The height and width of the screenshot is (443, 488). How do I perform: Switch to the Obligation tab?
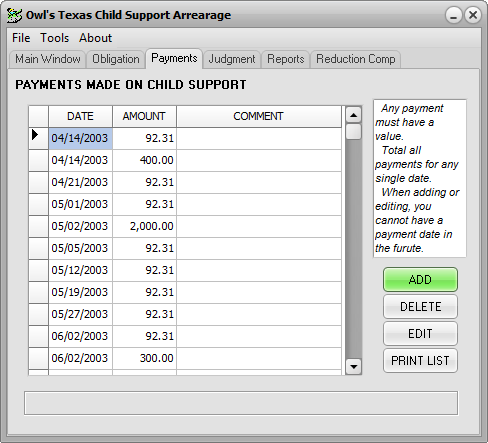(116, 59)
